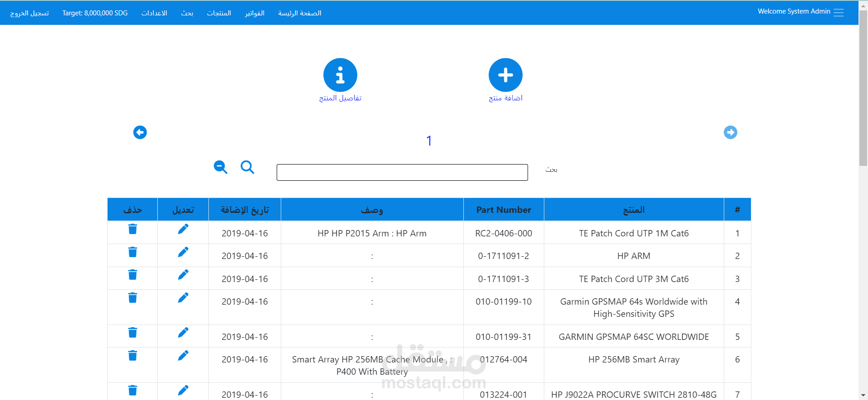This screenshot has height=400, width=868.
Task: Click part number 0-1711091-2
Action: pyautogui.click(x=504, y=256)
